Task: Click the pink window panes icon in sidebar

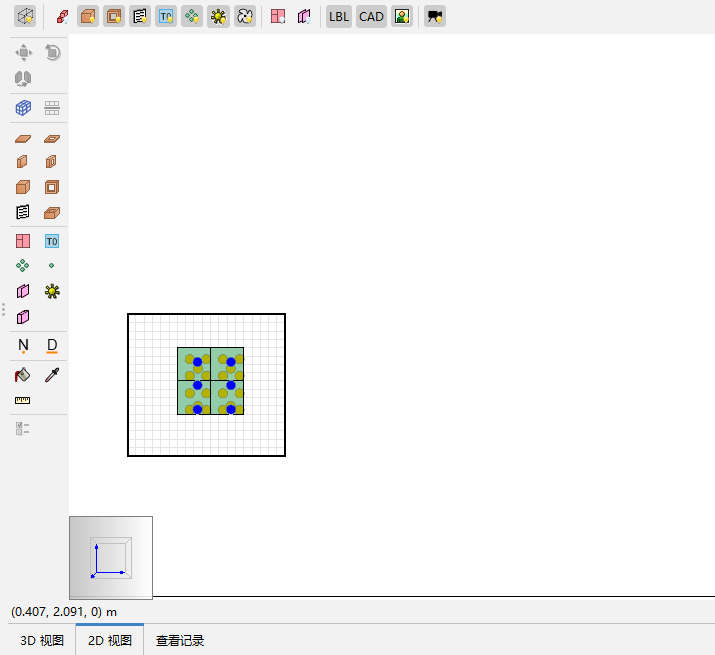Action: (23, 241)
